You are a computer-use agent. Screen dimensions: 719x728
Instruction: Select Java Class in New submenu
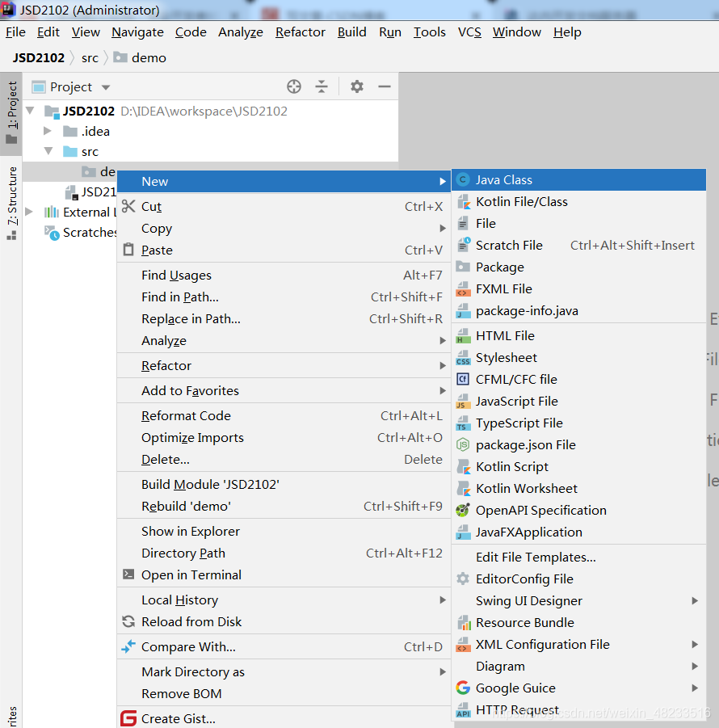point(578,179)
